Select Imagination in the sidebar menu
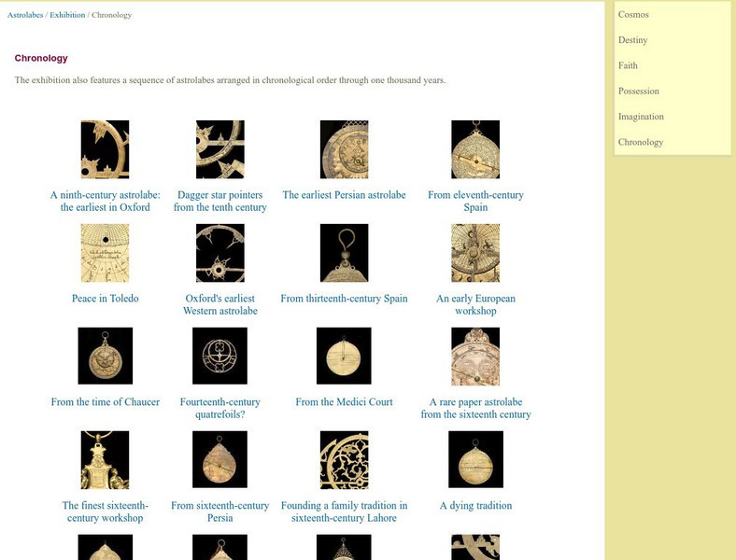Viewport: 736px width, 560px height. pos(641,117)
